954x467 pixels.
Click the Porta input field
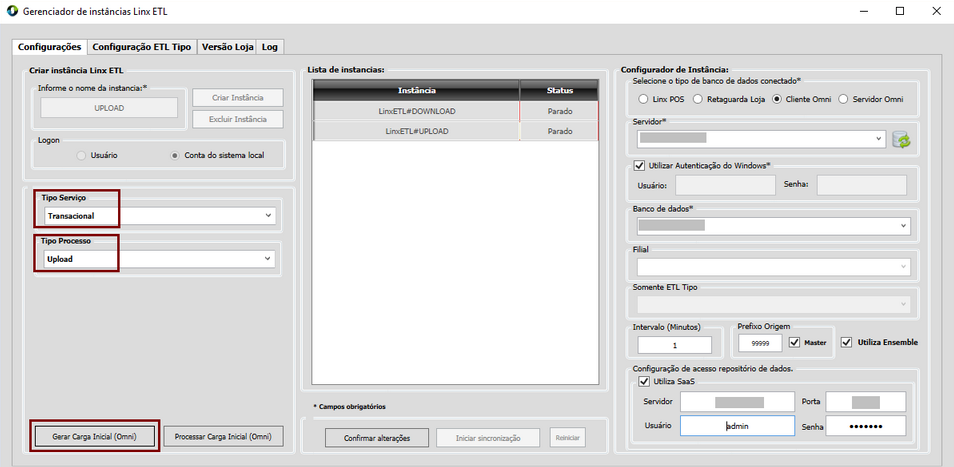(x=866, y=402)
